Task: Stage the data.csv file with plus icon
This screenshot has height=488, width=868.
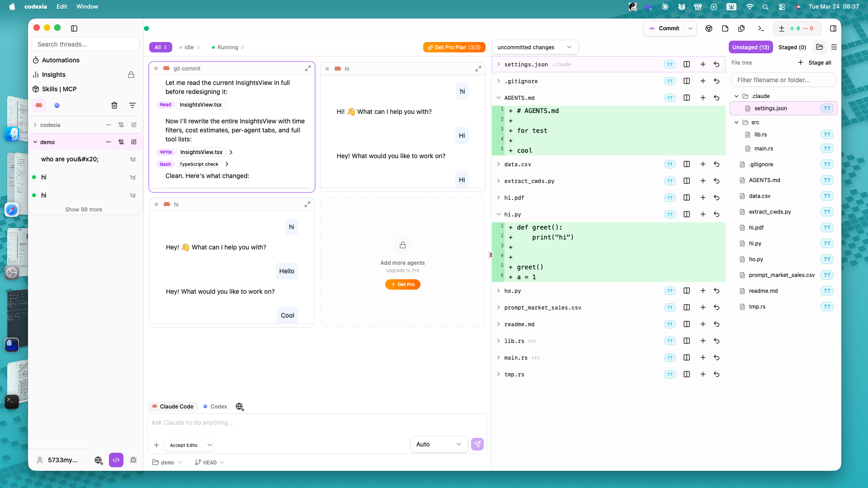Action: click(x=703, y=164)
